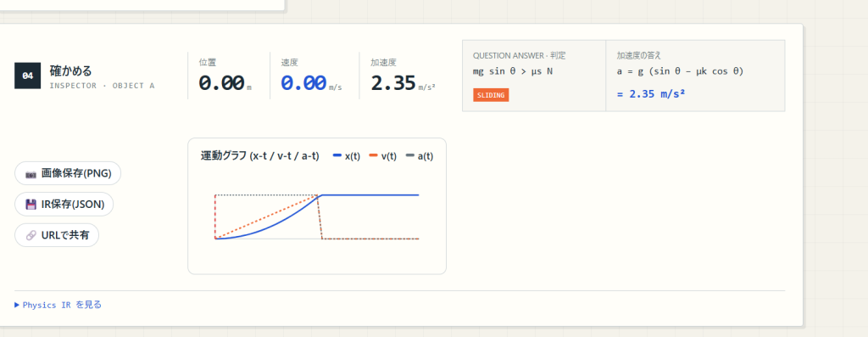Click the blue velocity value 0.00 m/s
The height and width of the screenshot is (337, 868).
(311, 83)
